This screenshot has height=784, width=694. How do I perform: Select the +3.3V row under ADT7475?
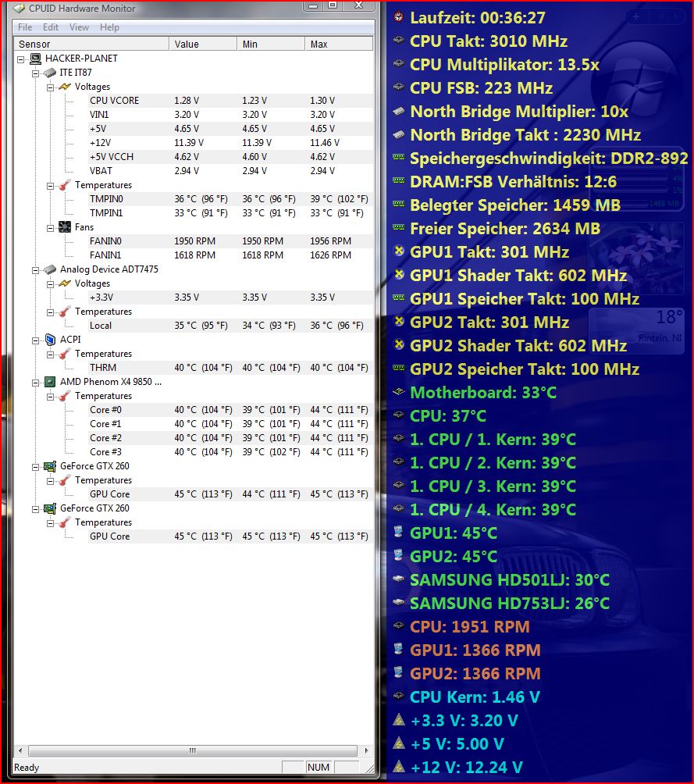230,297
